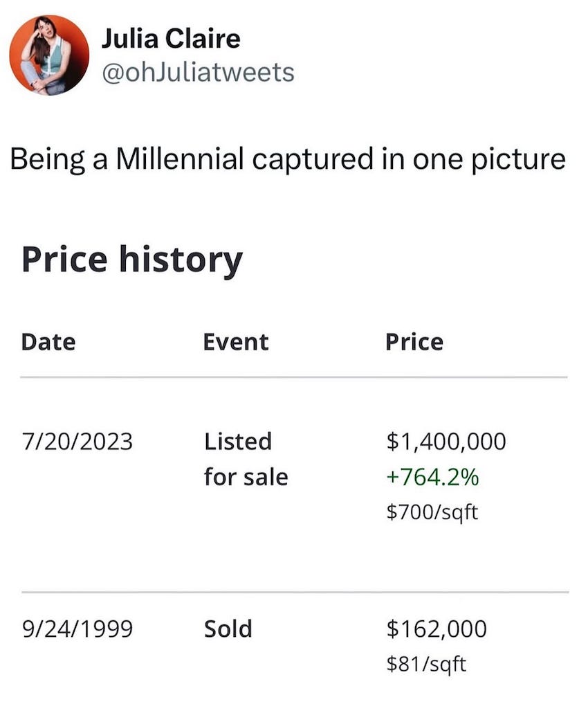Click the Listed for sale event
The image size is (588, 704).
pos(246,459)
